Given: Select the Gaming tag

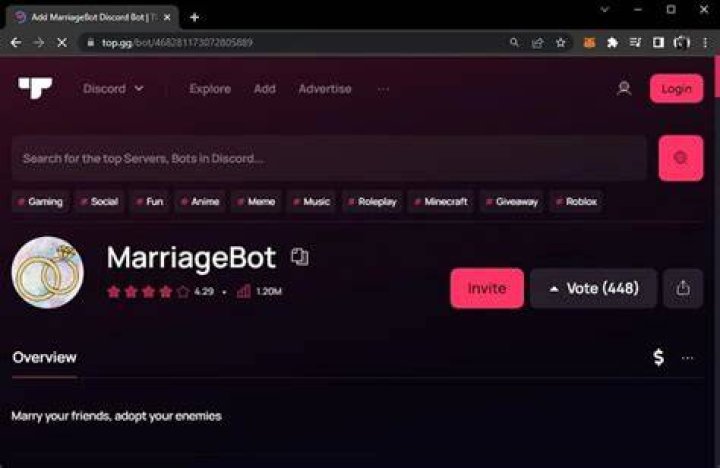Looking at the screenshot, I should [x=40, y=202].
